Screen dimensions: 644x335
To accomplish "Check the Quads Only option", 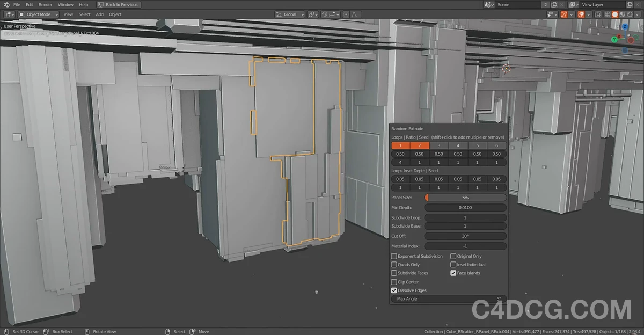I will point(394,264).
